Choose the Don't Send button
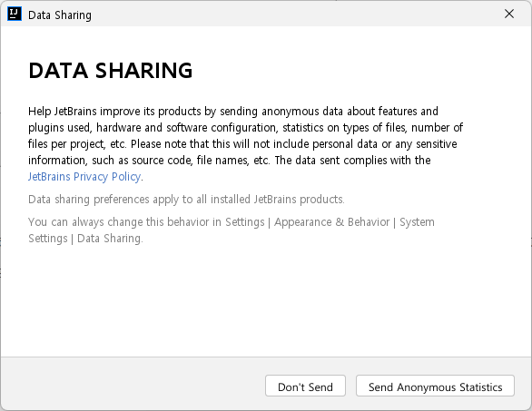 [x=305, y=386]
